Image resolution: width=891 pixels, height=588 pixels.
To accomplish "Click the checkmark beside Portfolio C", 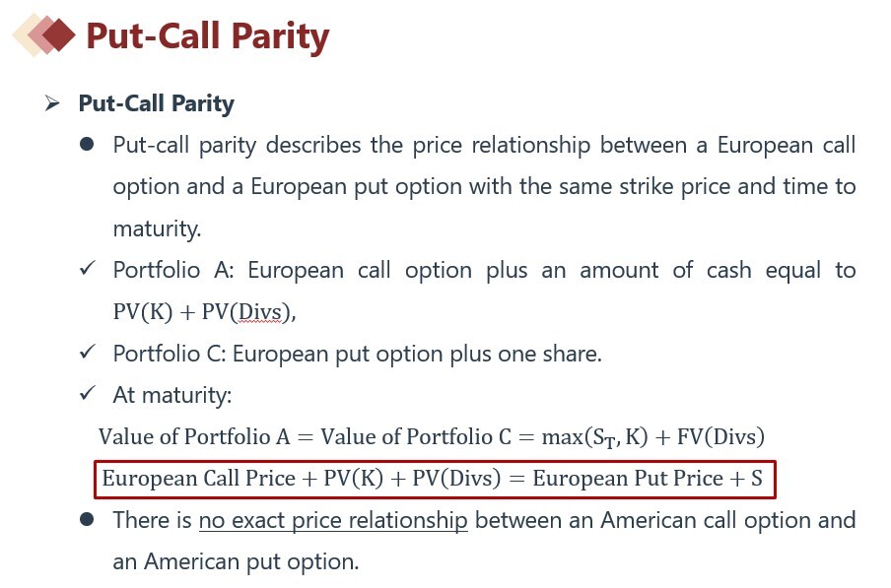I will pyautogui.click(x=88, y=352).
